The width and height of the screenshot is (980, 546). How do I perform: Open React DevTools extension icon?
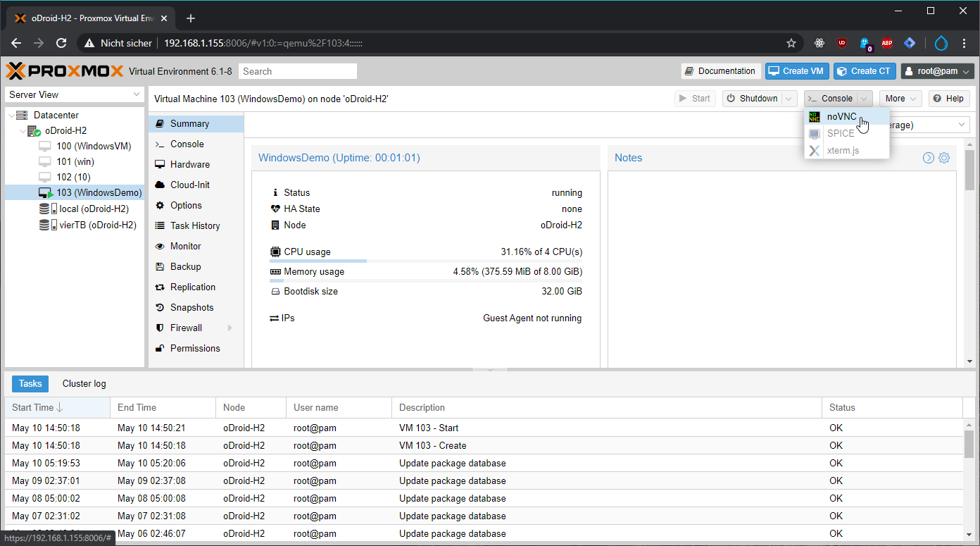pos(819,43)
